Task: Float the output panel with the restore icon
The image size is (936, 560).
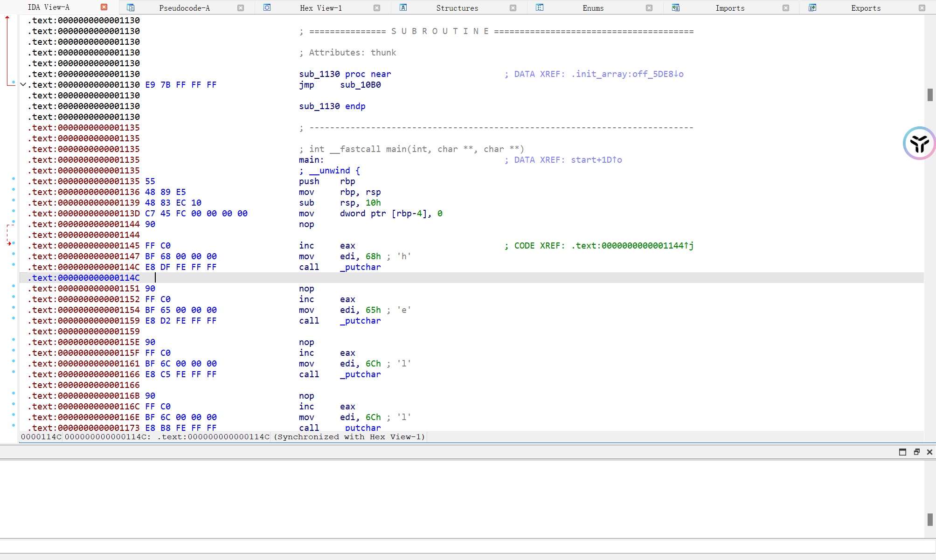Action: pos(916,452)
